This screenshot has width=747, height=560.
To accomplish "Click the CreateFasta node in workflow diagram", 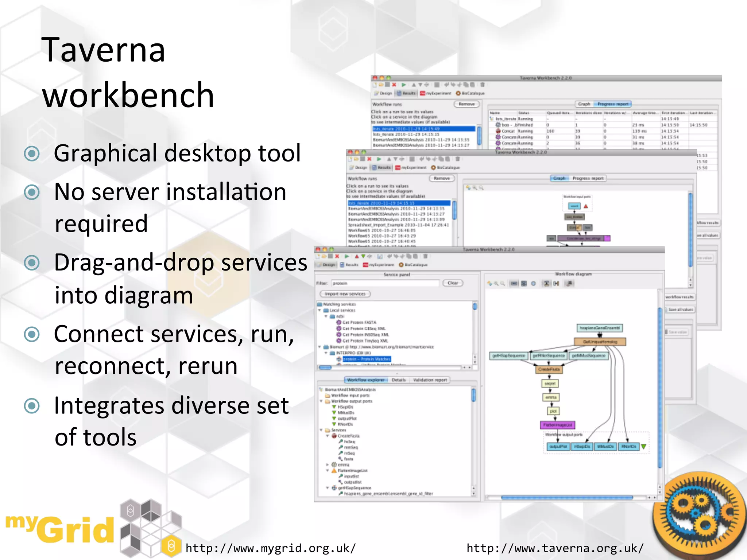I will click(549, 369).
